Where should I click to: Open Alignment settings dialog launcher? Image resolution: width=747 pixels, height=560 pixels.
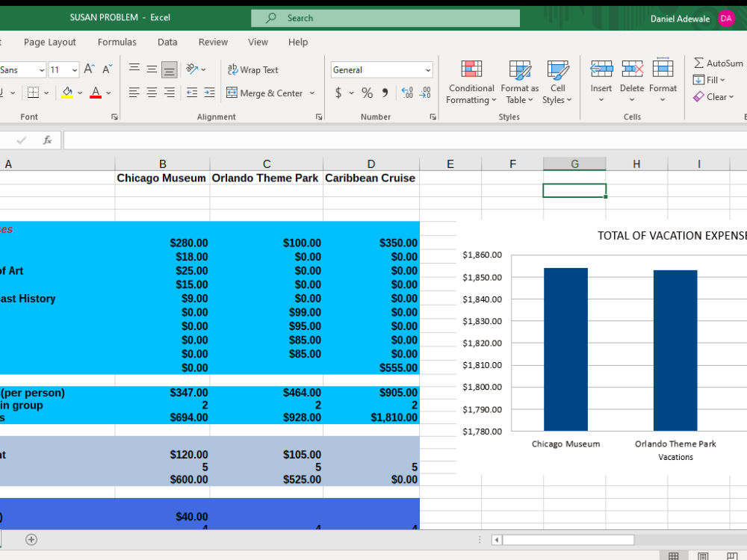(319, 116)
